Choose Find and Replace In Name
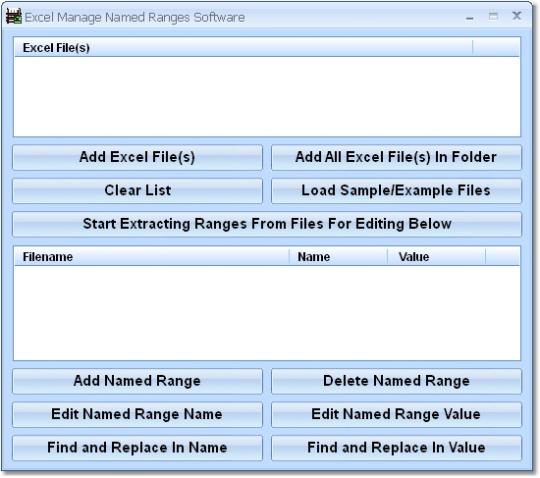 137,448
